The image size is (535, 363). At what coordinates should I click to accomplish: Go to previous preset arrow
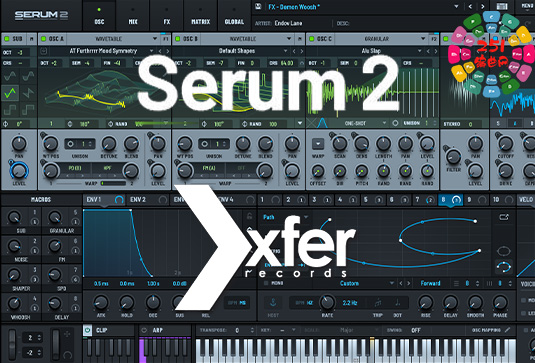point(470,6)
